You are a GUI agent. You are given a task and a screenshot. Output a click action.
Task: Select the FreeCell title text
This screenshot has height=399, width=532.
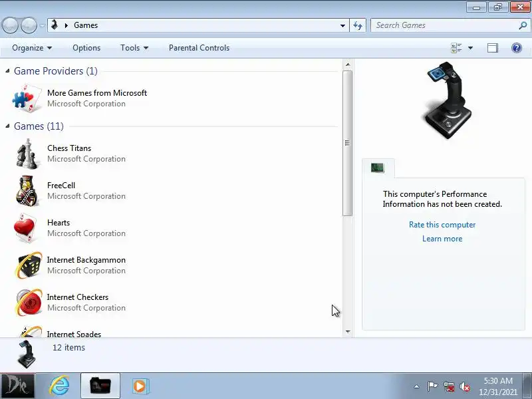tap(61, 186)
